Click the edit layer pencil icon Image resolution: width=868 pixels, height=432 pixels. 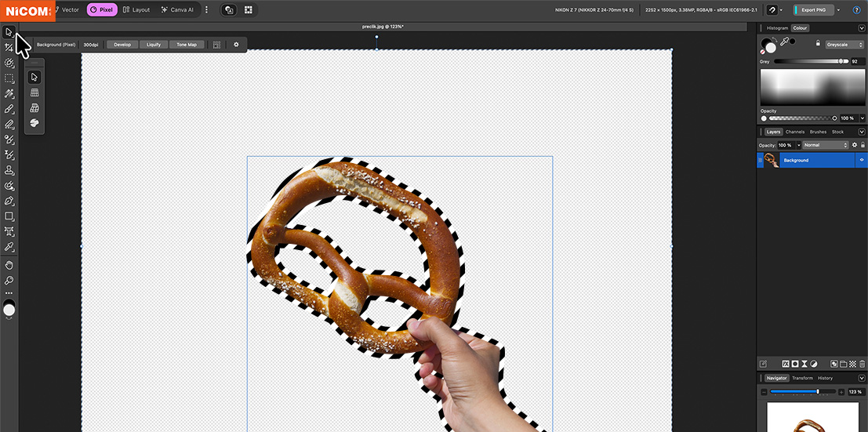pyautogui.click(x=763, y=364)
